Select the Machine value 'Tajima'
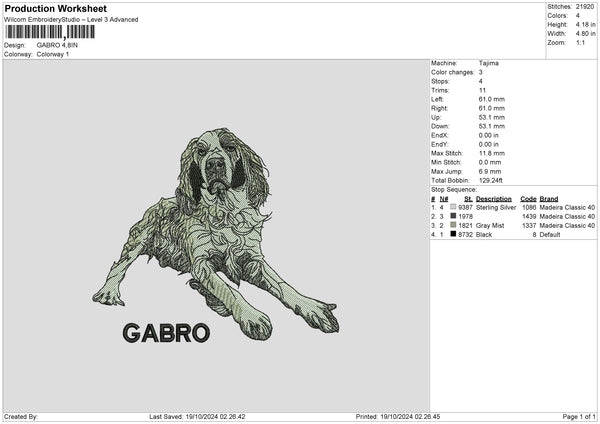This screenshot has height=424, width=600. click(489, 63)
